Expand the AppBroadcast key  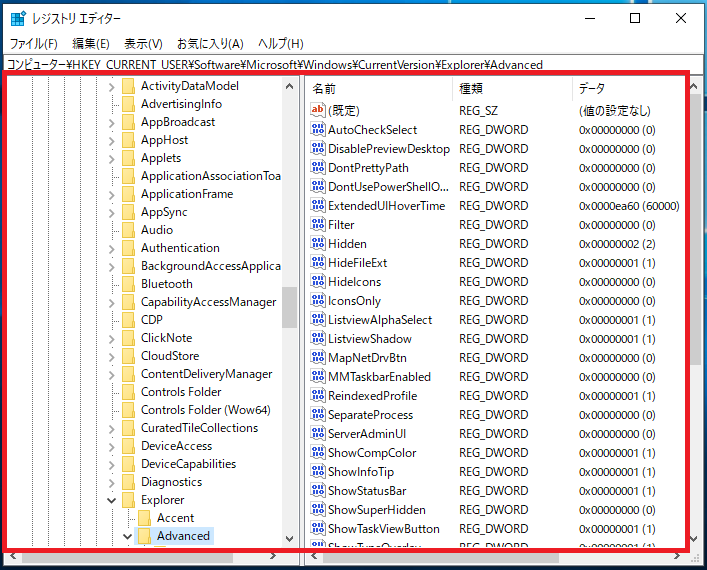(x=111, y=123)
